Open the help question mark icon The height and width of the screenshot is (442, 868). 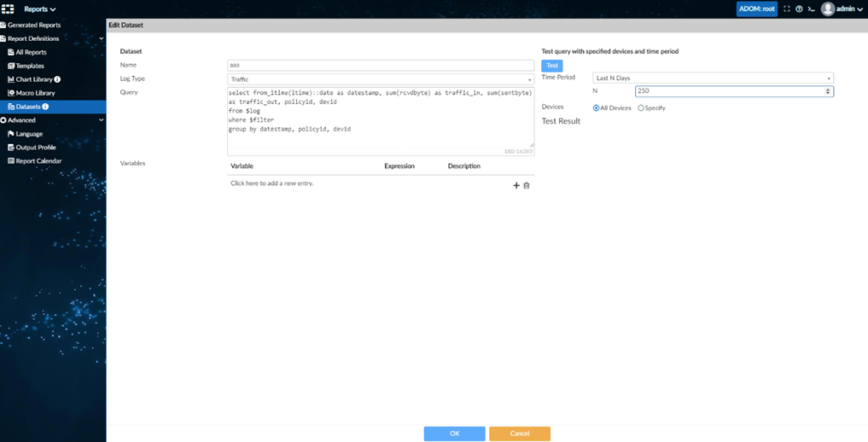point(799,9)
